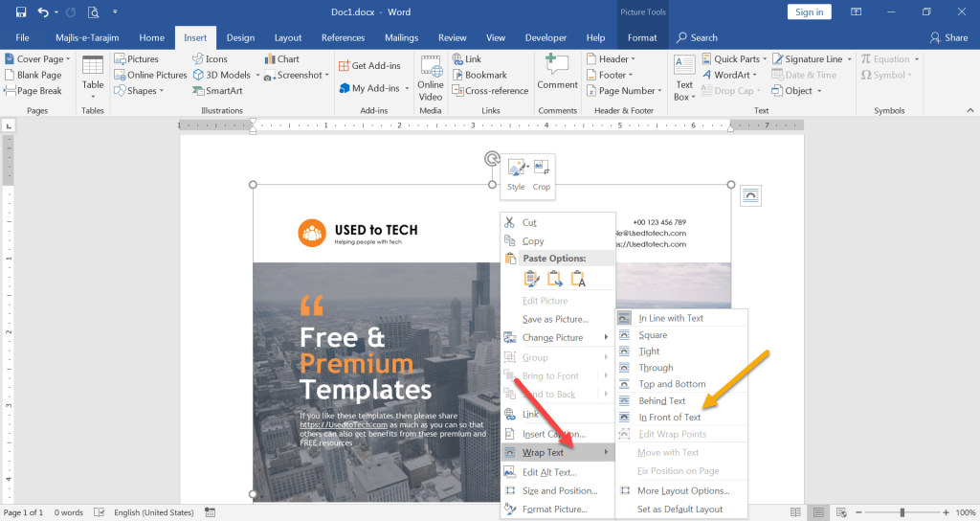The width and height of the screenshot is (980, 521).
Task: Open Layout Options button beside picture
Action: point(750,195)
